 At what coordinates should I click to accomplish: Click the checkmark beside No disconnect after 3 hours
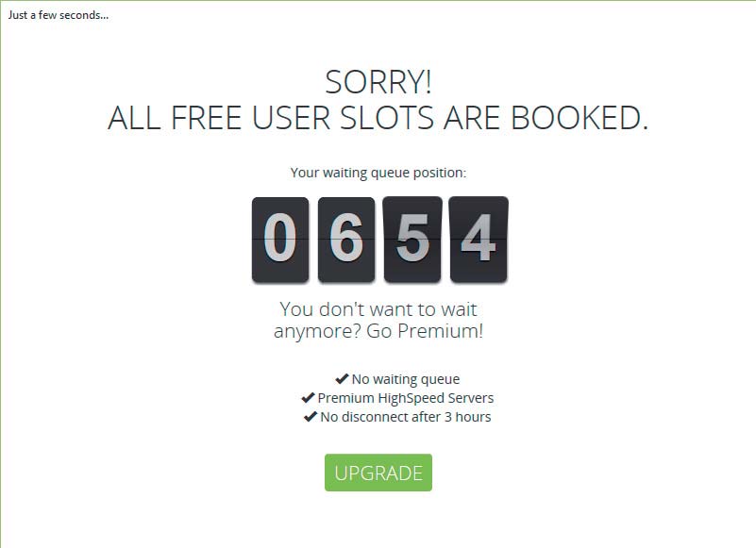pos(311,416)
